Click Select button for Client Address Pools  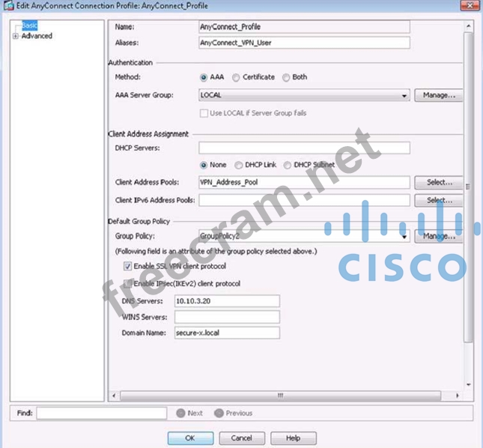click(439, 182)
